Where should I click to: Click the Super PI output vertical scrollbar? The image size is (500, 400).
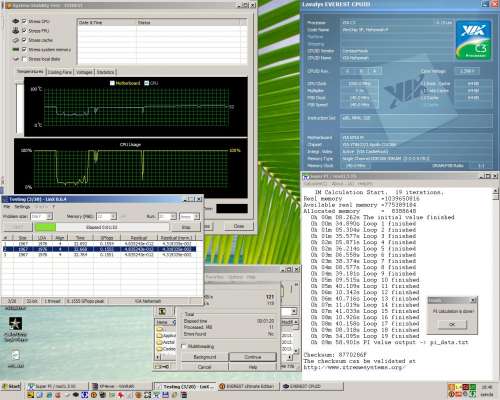pos(496,283)
